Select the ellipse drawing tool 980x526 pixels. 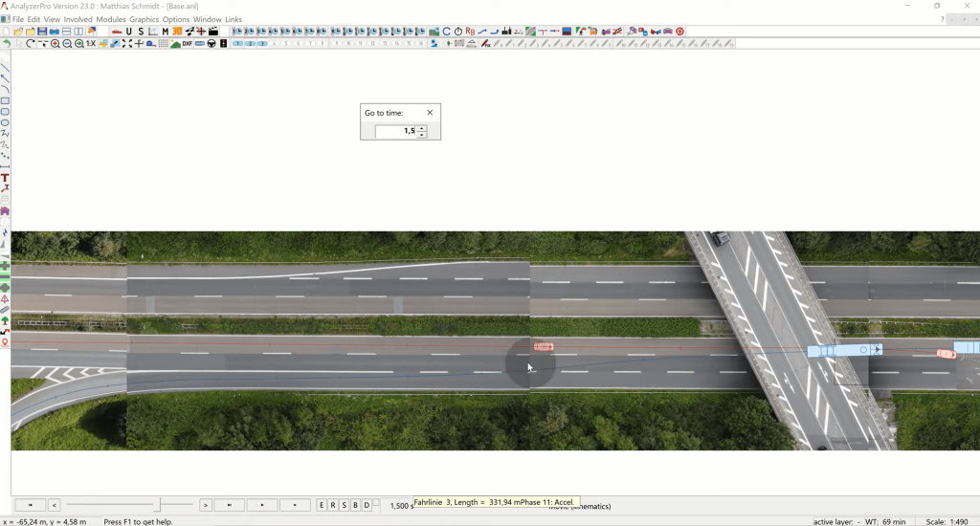[x=5, y=122]
